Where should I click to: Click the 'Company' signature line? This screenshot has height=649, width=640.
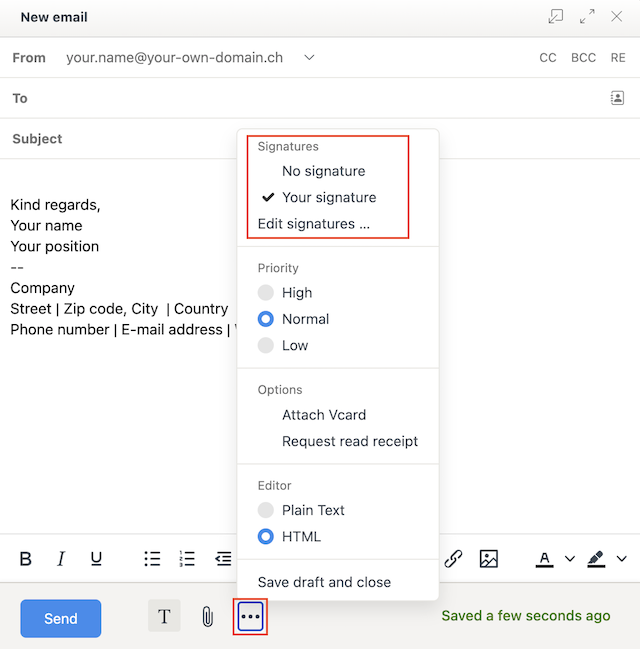(42, 288)
